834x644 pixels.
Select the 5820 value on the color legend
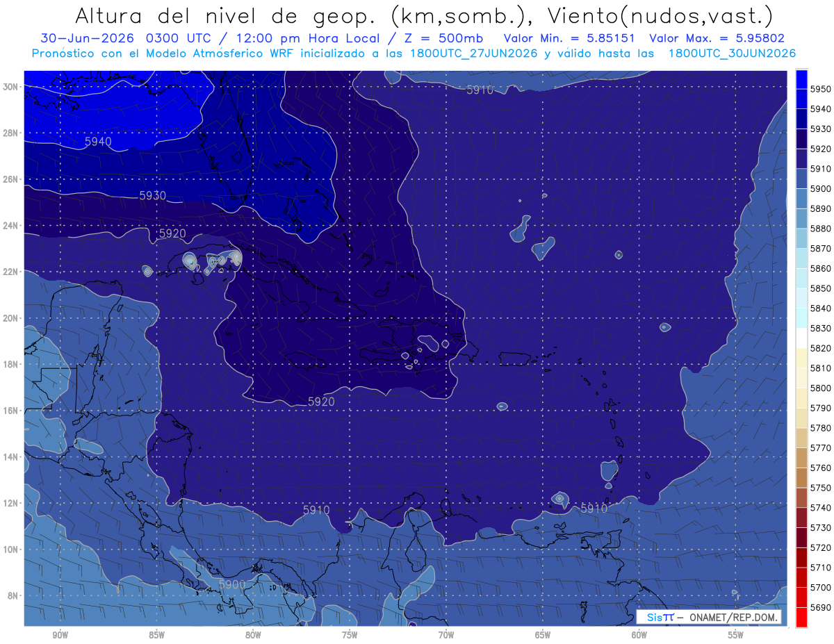coord(820,348)
